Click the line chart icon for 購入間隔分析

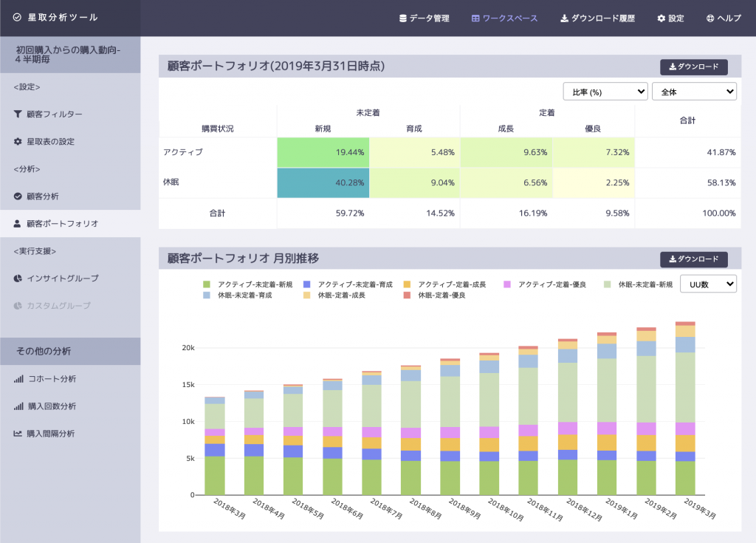pos(18,434)
